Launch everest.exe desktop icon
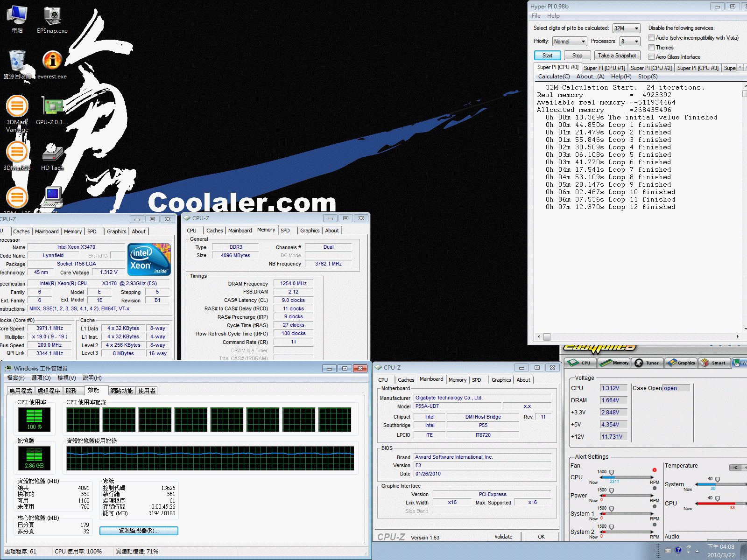Image resolution: width=747 pixels, height=560 pixels. coord(52,64)
